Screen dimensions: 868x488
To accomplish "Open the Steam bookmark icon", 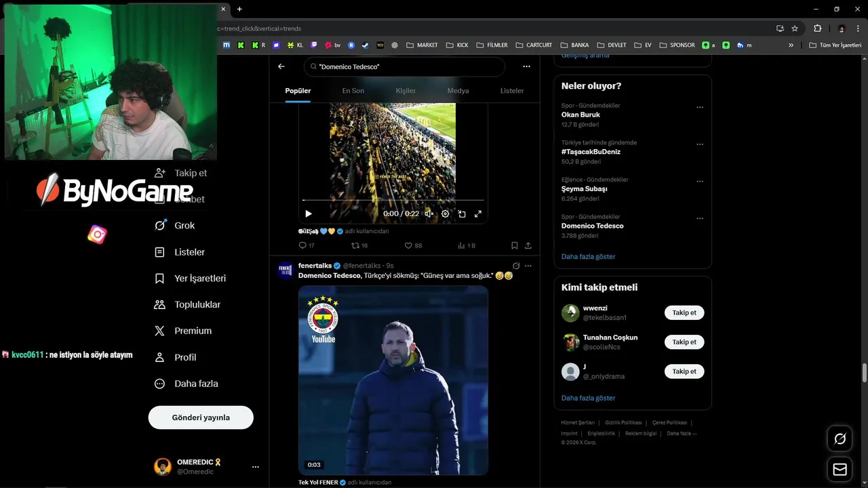I will [x=366, y=45].
